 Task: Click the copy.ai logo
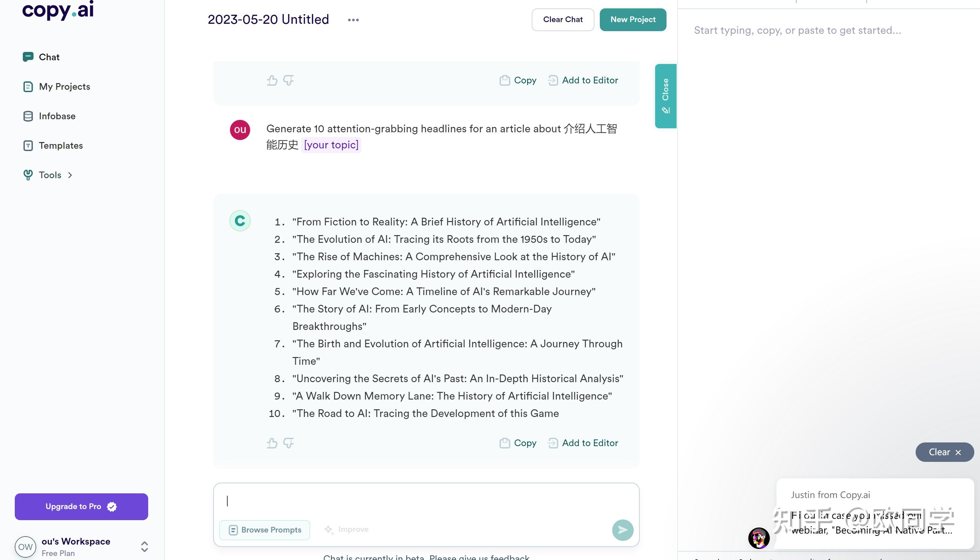point(58,10)
